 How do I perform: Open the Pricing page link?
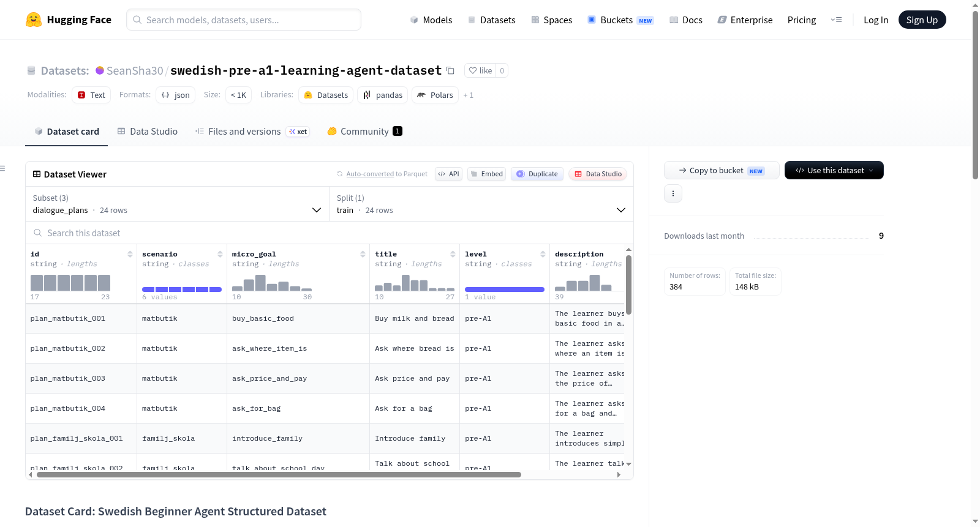click(x=802, y=20)
